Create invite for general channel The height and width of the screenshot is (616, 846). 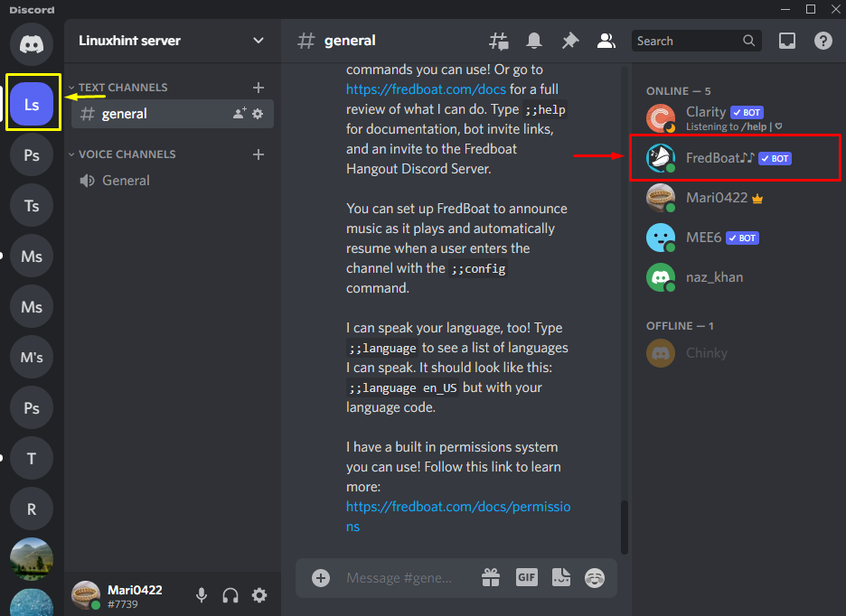(x=239, y=113)
